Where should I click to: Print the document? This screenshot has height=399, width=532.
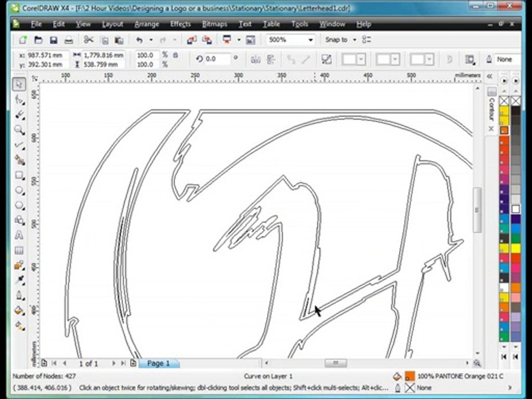69,40
